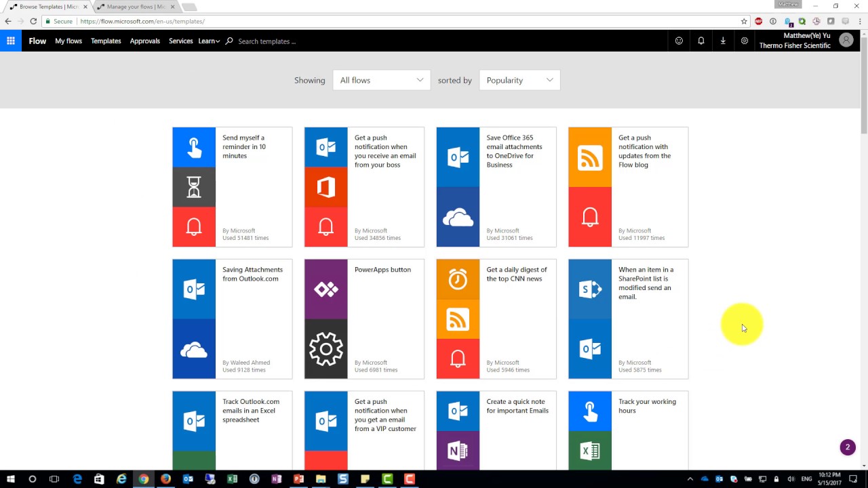868x488 pixels.
Task: Open the Templates page
Action: coord(106,41)
